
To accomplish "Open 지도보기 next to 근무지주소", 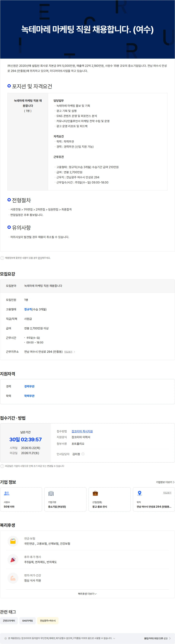I will click(68, 351).
